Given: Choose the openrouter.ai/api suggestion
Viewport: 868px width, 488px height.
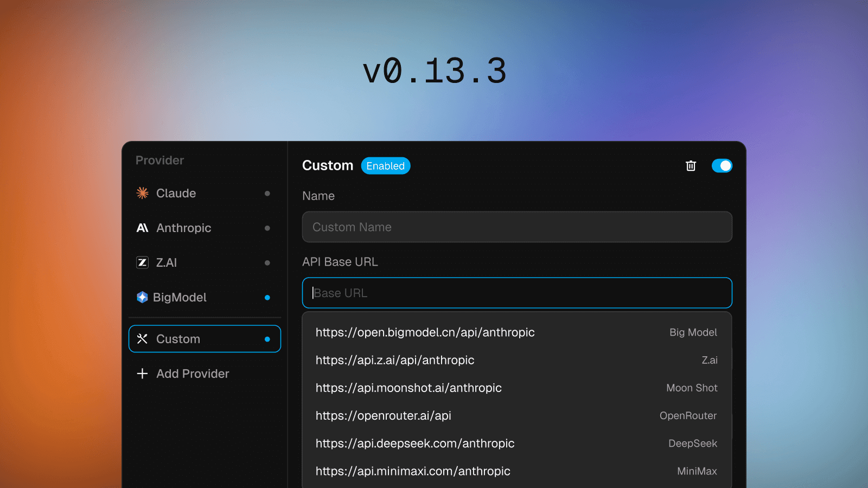Looking at the screenshot, I should [384, 415].
